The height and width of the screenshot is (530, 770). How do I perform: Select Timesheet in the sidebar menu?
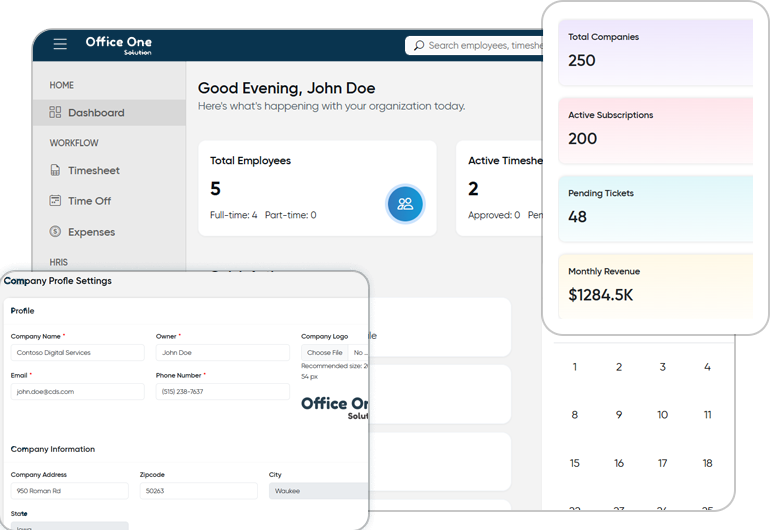93,171
